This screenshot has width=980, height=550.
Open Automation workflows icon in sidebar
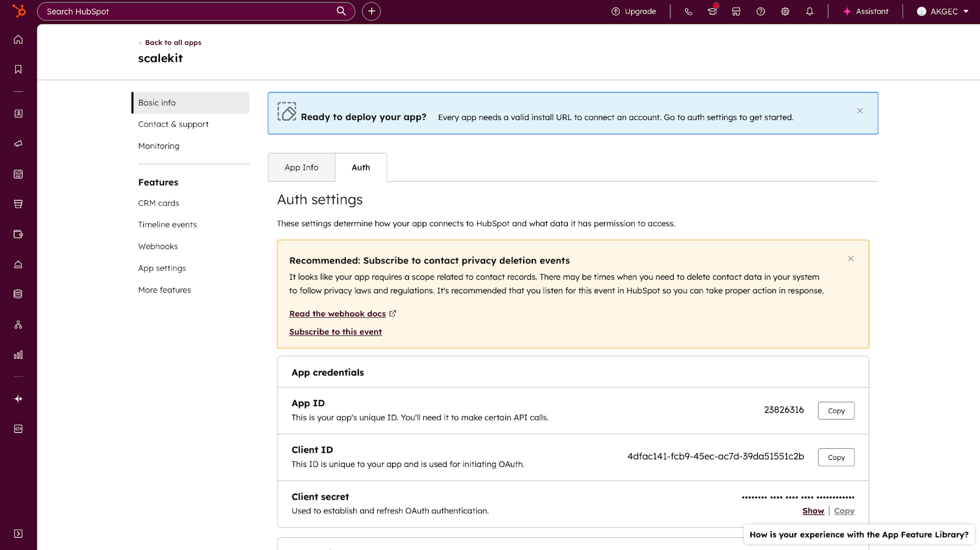[x=18, y=325]
